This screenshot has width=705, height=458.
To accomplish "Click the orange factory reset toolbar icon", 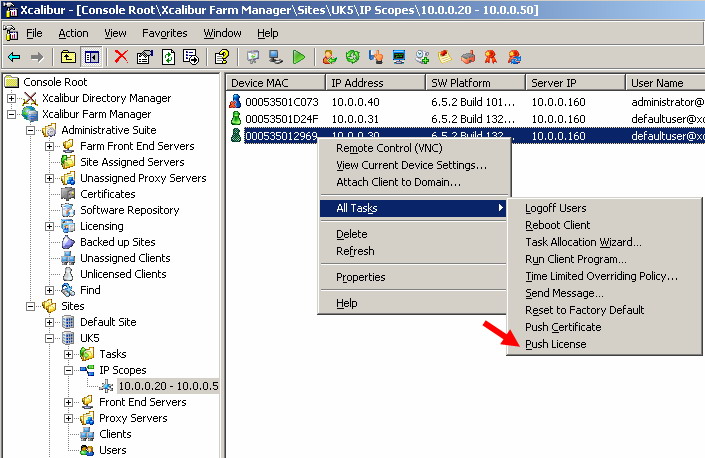I will coord(468,57).
